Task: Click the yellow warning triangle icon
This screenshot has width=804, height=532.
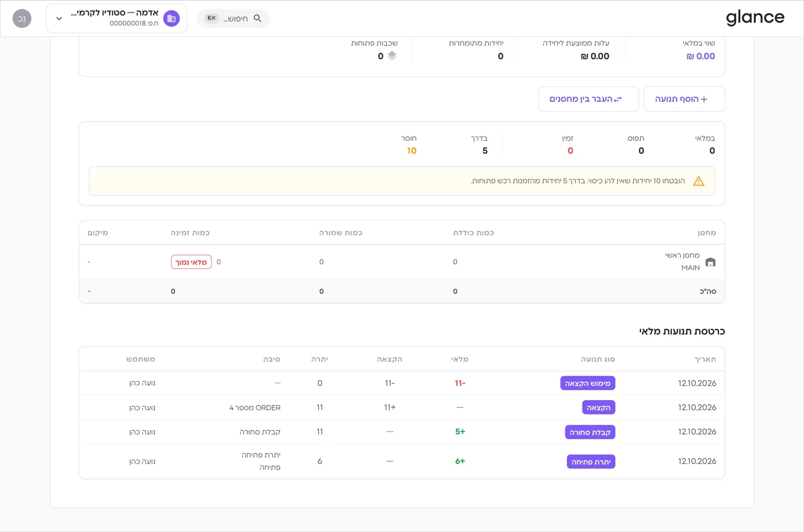Action: tap(698, 181)
